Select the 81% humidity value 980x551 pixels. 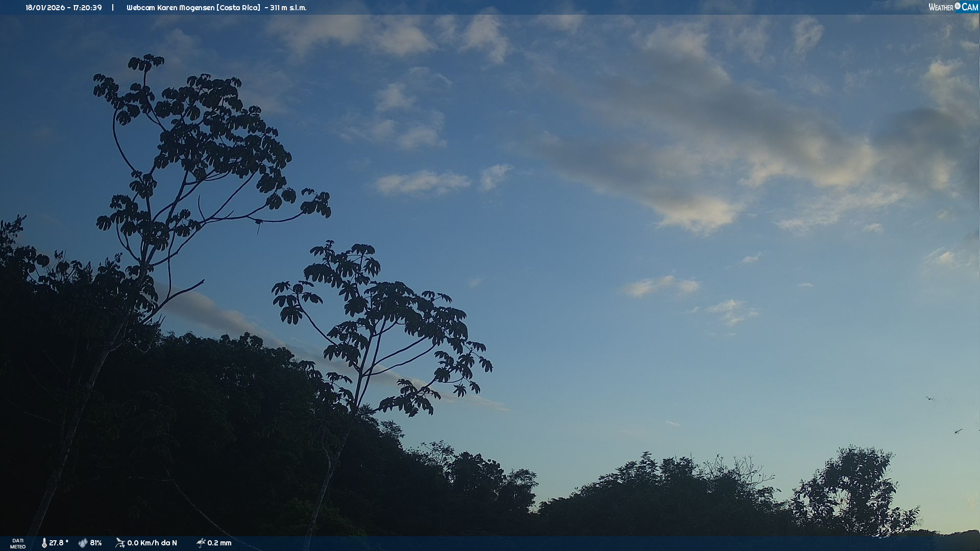[96, 543]
